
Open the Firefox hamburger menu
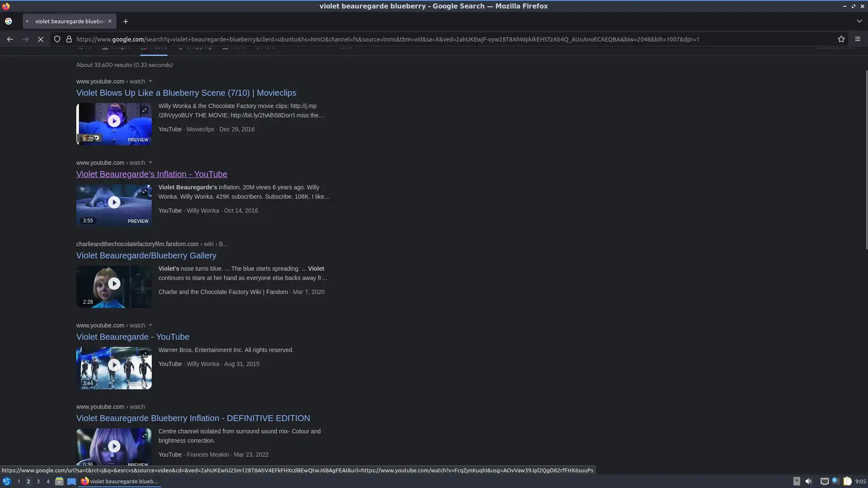click(x=858, y=39)
